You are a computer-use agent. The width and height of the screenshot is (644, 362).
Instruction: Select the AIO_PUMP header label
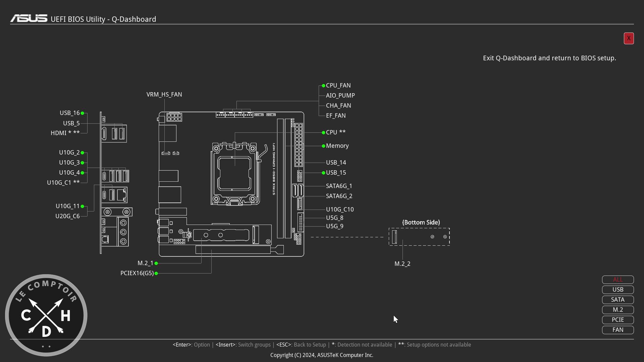point(340,96)
